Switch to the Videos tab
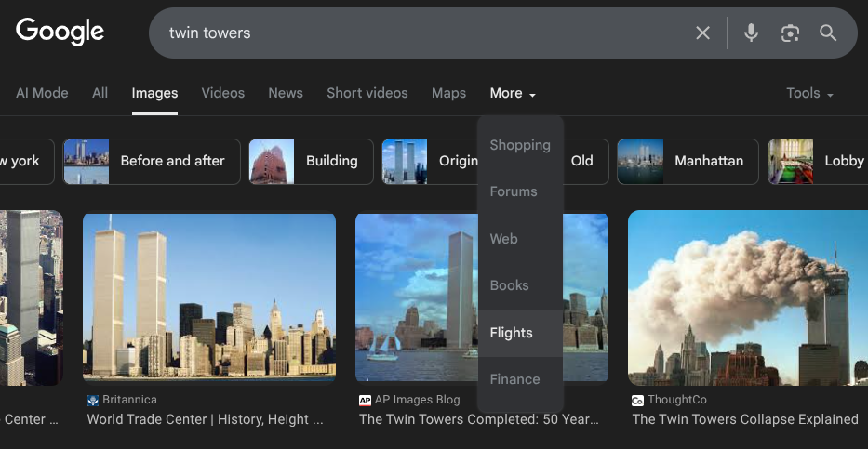Screen dimensions: 868x449 tap(223, 93)
